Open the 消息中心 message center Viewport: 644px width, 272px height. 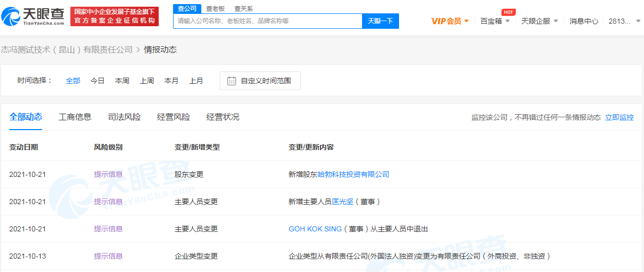(584, 21)
